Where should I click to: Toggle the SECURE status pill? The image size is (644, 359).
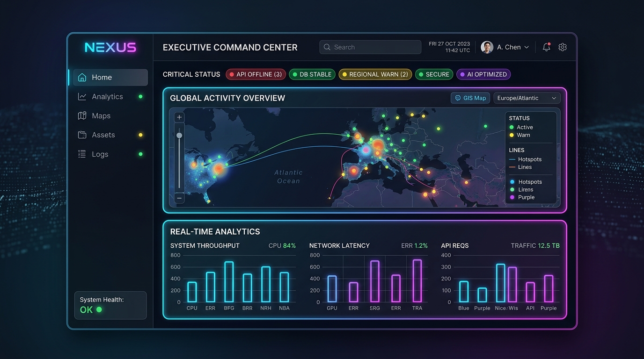tap(434, 74)
